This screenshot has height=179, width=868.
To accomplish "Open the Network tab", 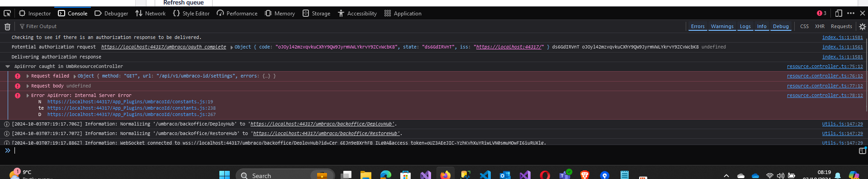I will 151,13.
